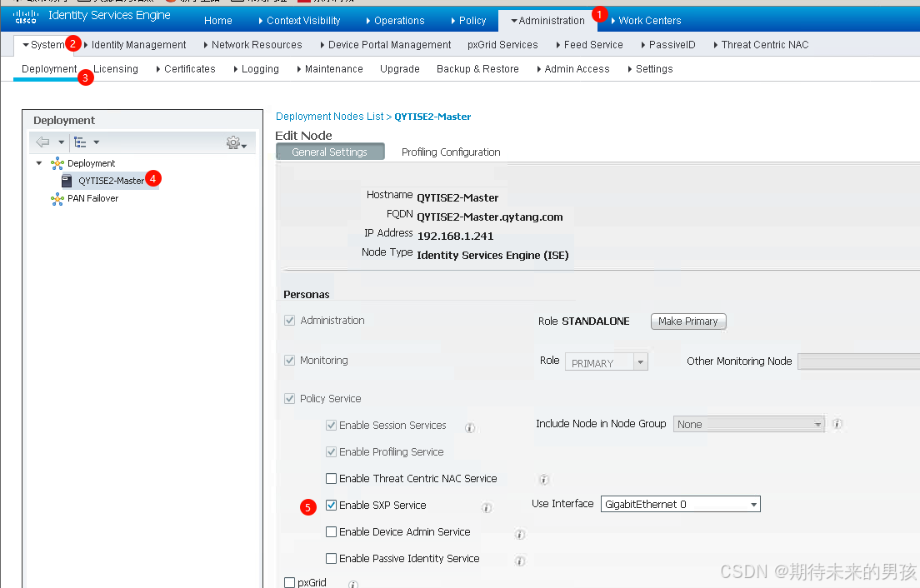Screen dimensions: 920x588
Task: Open the tree view icon in Deployment toolbar
Action: (80, 142)
